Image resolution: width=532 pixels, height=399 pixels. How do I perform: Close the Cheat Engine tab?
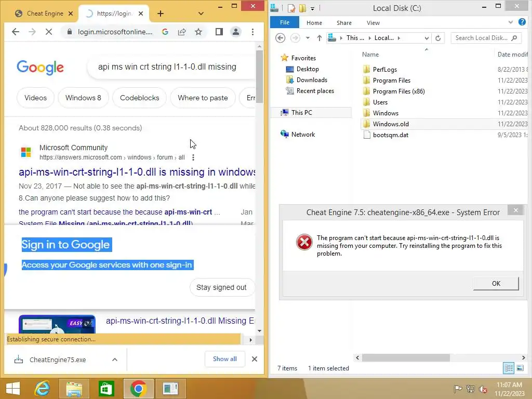coord(71,14)
